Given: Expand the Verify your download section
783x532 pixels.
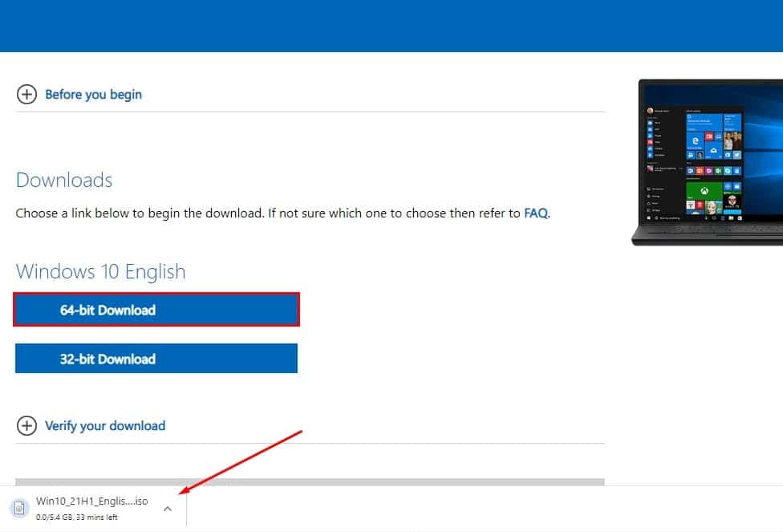Looking at the screenshot, I should pos(26,425).
